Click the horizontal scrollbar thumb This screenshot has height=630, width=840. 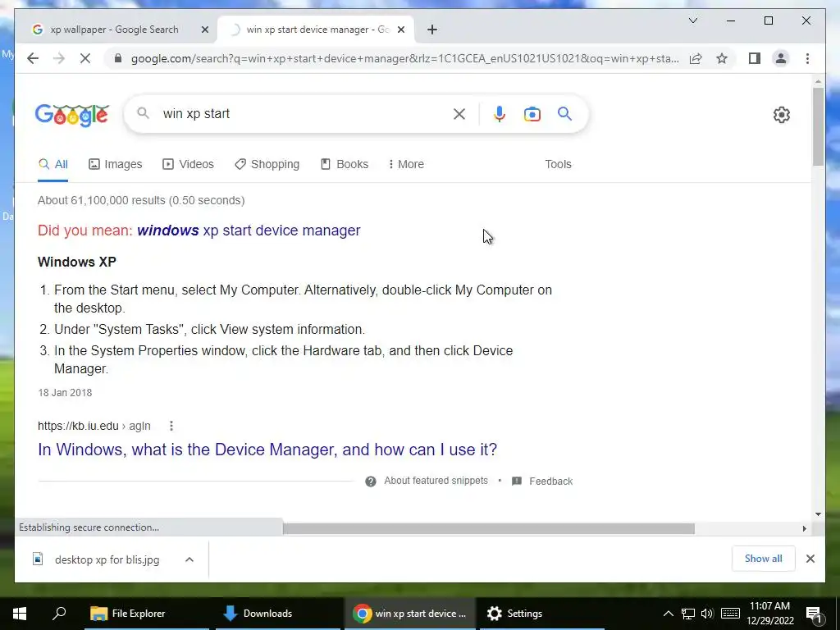[489, 529]
